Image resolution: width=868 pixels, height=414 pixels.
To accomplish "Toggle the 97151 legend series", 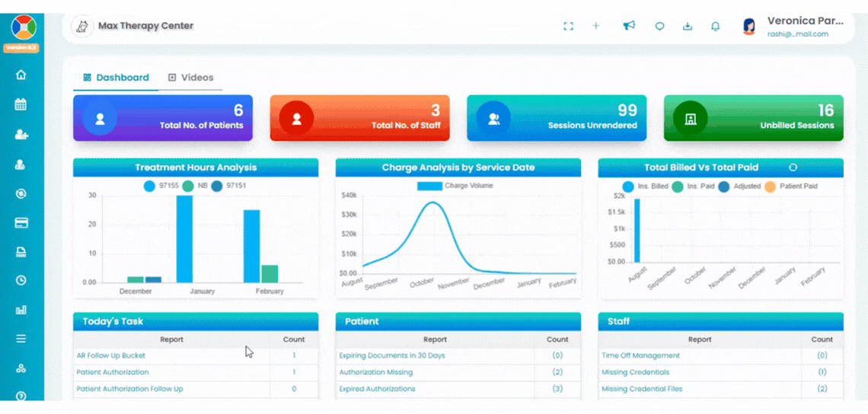I will [x=228, y=186].
